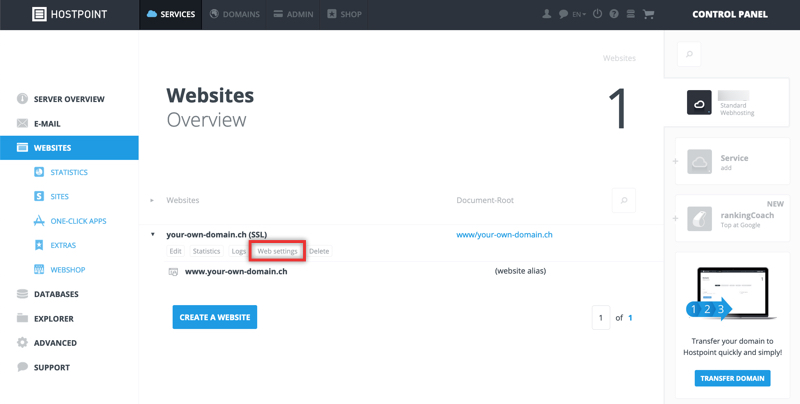Click the One-Click Apps icon
Screen dimensions: 800x404
[x=39, y=221]
